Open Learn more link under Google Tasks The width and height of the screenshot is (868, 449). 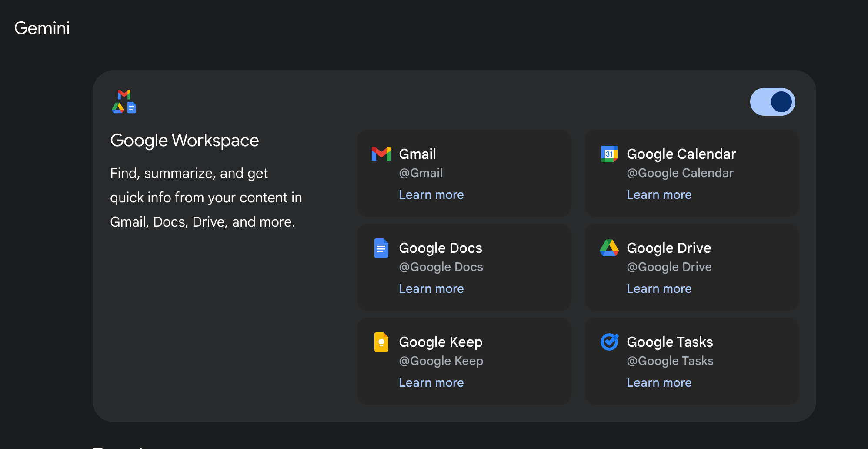coord(659,383)
